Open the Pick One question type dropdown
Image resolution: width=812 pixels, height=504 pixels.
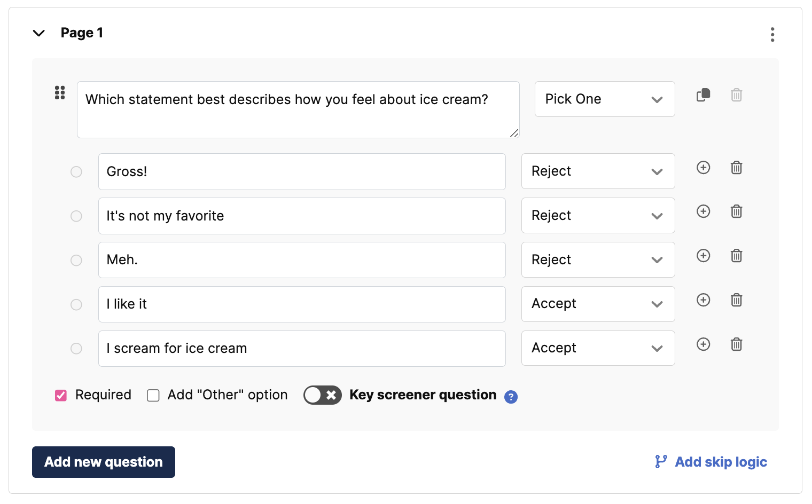coord(605,99)
